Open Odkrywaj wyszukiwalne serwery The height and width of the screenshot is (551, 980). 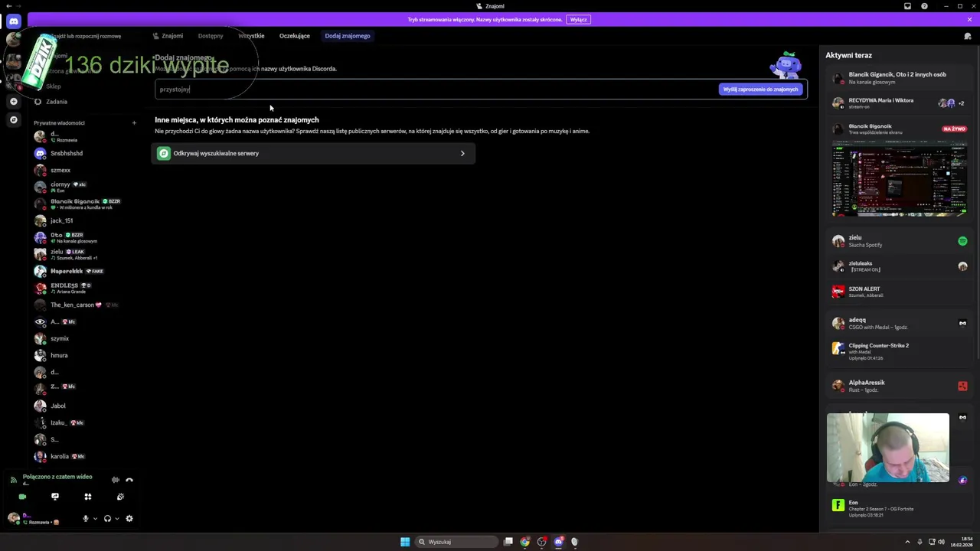[x=313, y=153]
